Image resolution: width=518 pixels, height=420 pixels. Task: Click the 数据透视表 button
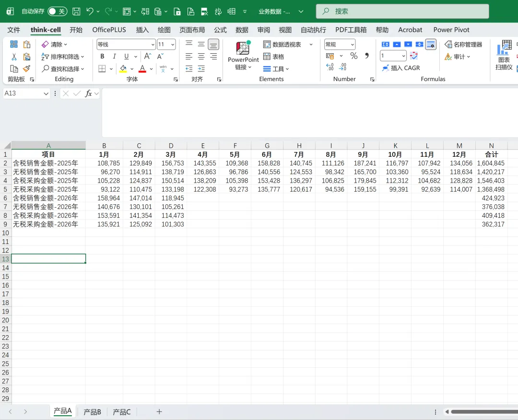(283, 44)
